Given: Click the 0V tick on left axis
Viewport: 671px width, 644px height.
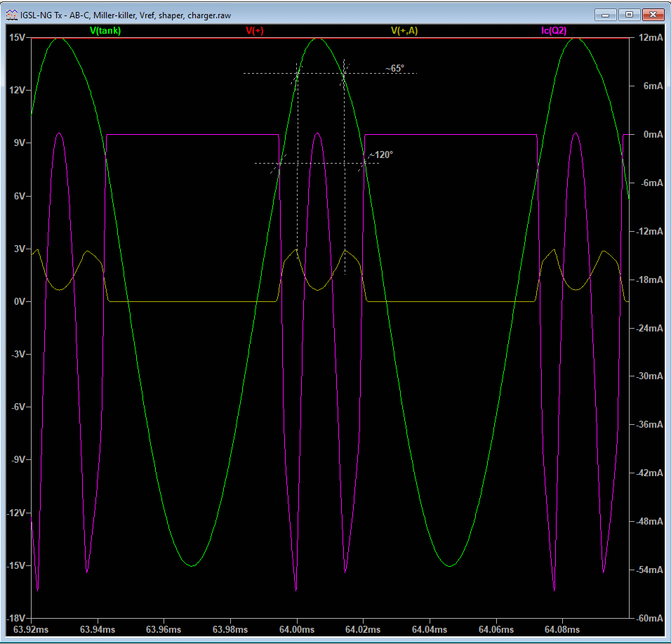Looking at the screenshot, I should [18, 302].
